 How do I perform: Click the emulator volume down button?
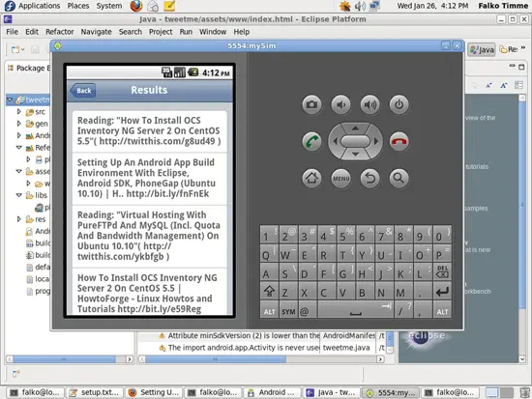pyautogui.click(x=341, y=104)
